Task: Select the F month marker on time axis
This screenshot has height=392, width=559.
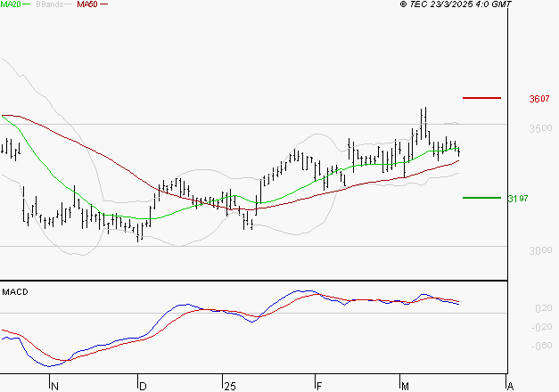Action: (318, 386)
